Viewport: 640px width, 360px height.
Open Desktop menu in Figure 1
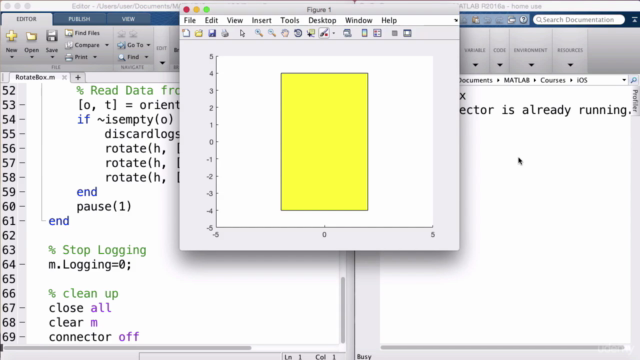point(322,20)
